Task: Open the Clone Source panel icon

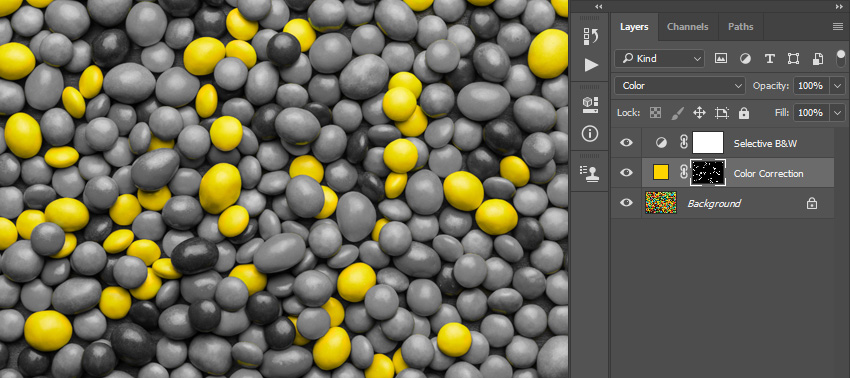Action: [590, 172]
